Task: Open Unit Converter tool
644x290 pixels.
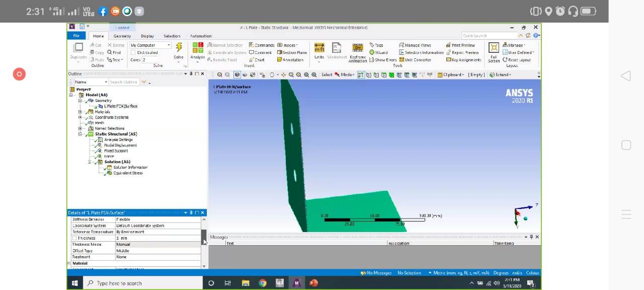Action: point(415,60)
